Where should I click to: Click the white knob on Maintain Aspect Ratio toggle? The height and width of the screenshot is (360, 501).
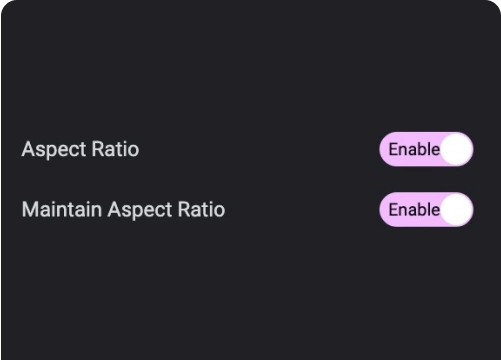click(x=456, y=209)
